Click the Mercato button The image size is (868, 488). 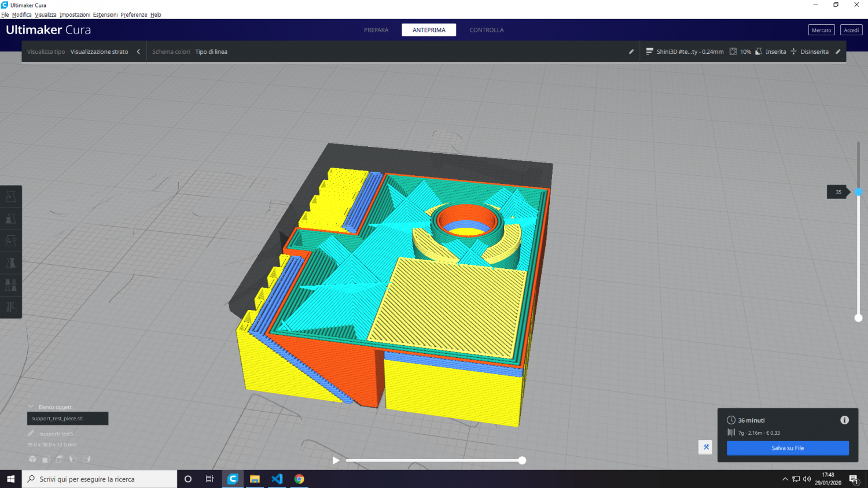pos(821,30)
